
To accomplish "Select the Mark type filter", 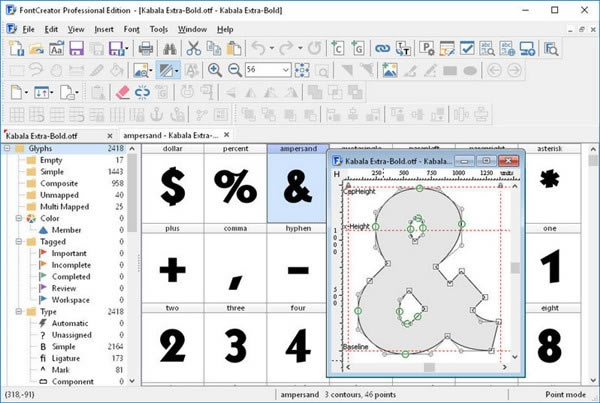I will point(60,370).
